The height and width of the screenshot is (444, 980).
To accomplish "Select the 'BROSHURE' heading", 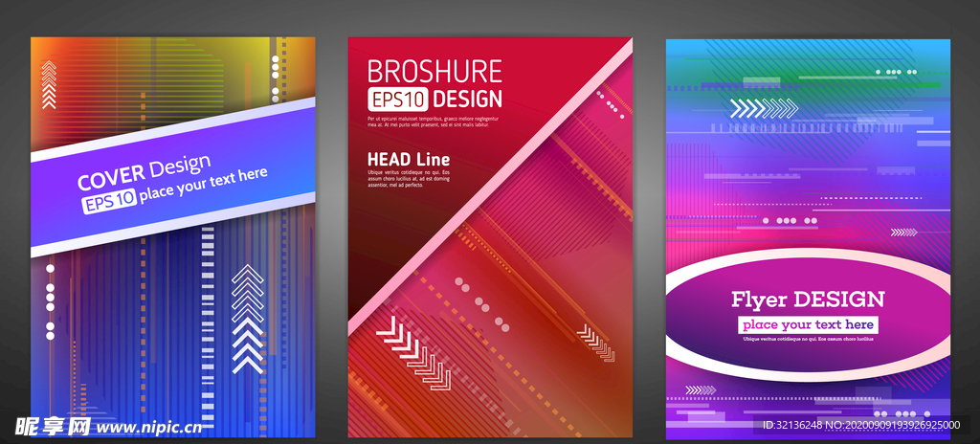I will coord(434,71).
